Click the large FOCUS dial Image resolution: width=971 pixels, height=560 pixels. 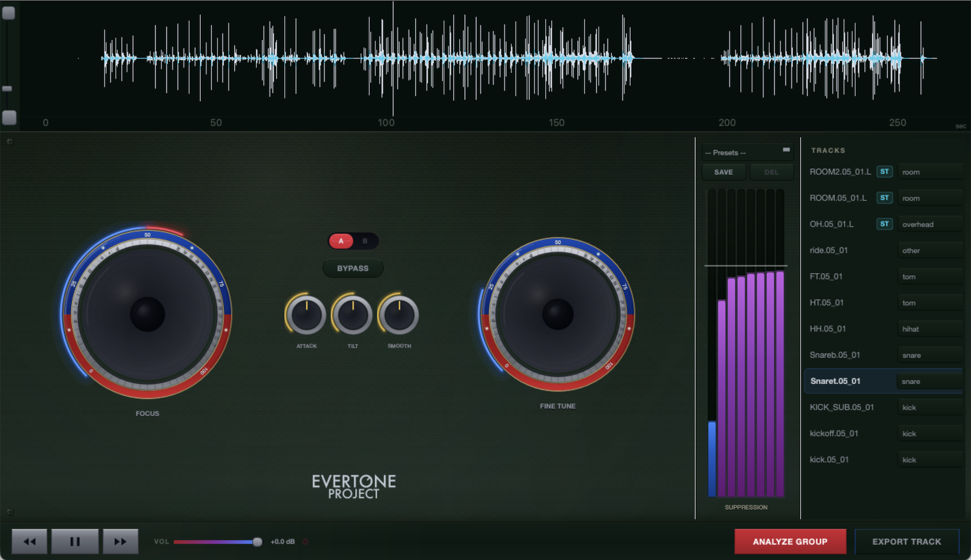click(x=147, y=314)
